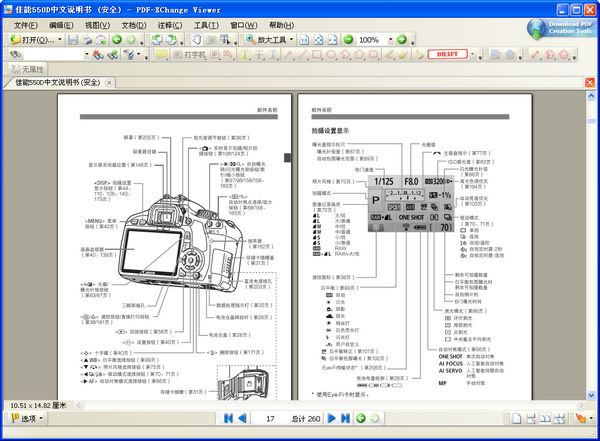Click the Save disk icon
Screen dimensions: 600x441
(x=73, y=40)
